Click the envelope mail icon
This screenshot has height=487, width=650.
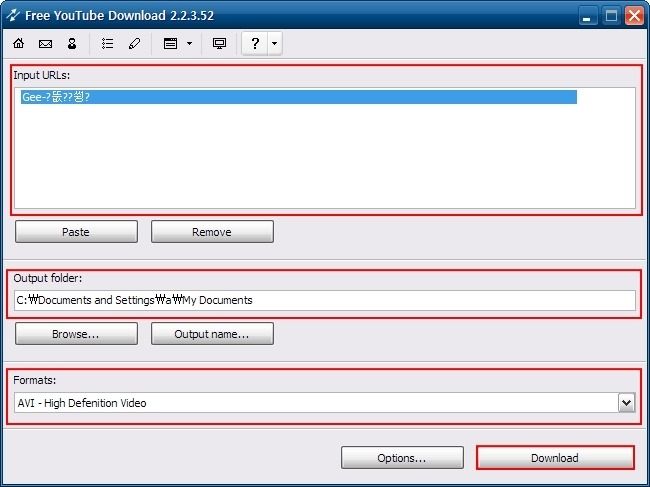(45, 44)
